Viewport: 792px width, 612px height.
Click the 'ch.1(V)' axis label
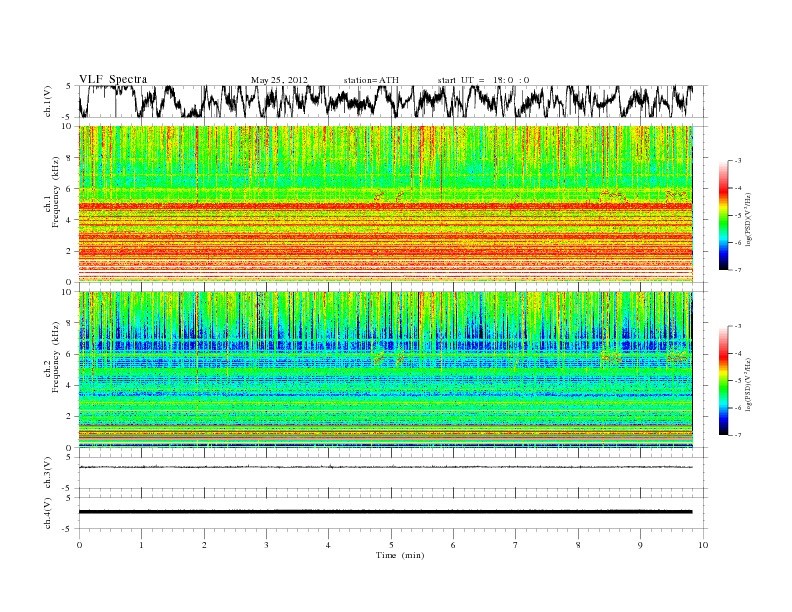(48, 101)
